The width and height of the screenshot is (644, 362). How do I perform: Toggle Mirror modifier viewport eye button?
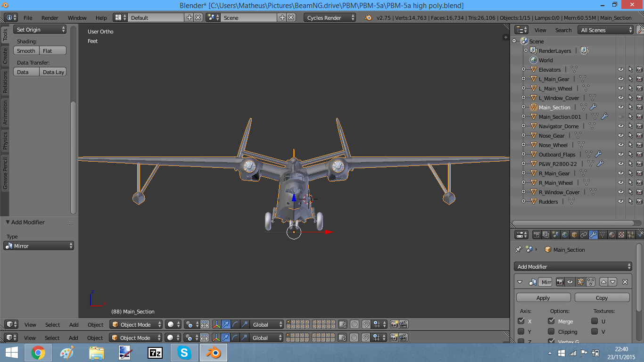pos(570,282)
